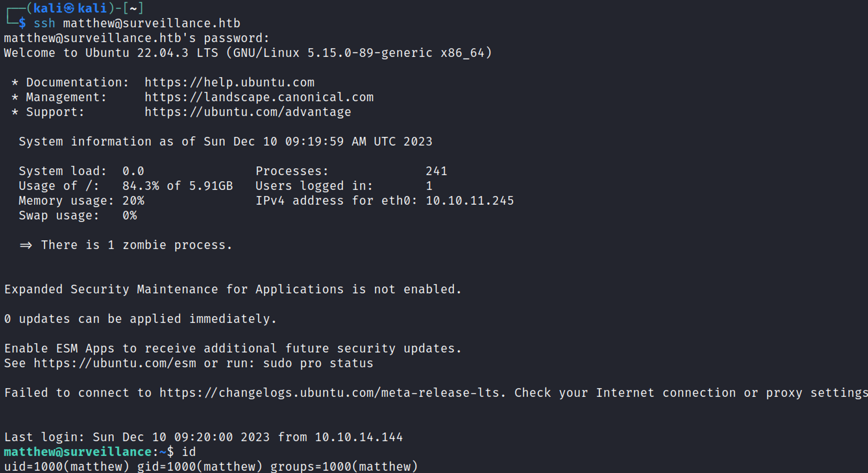
Task: Click the IPv4 address 10.10.11.245
Action: [x=470, y=201]
